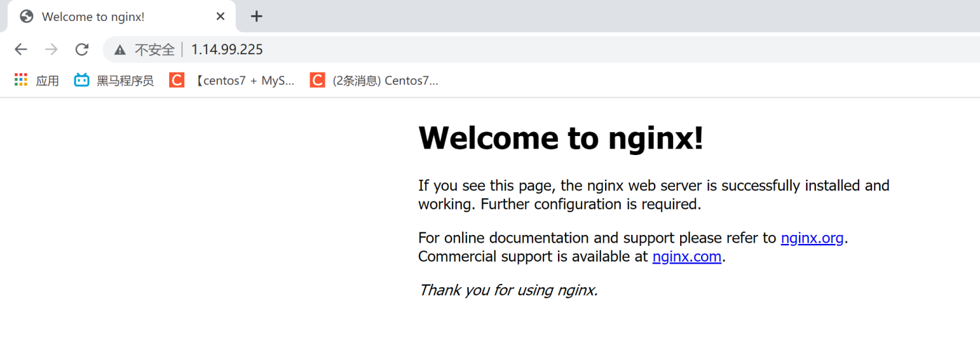The image size is (980, 350).
Task: Follow the nginx.com link
Action: pos(687,256)
